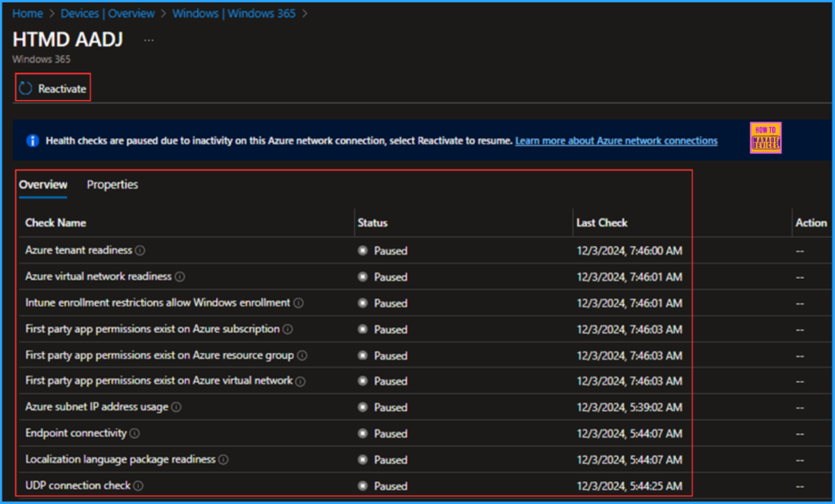Go to Home breadcrumb

click(28, 13)
